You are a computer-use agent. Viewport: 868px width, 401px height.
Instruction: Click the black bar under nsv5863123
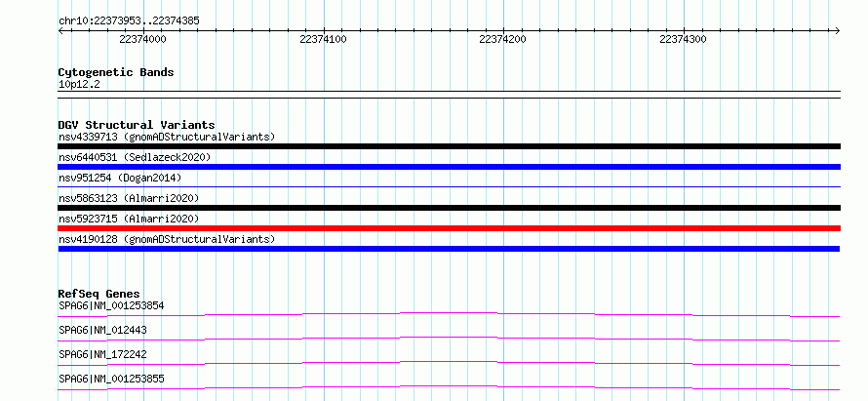449,208
